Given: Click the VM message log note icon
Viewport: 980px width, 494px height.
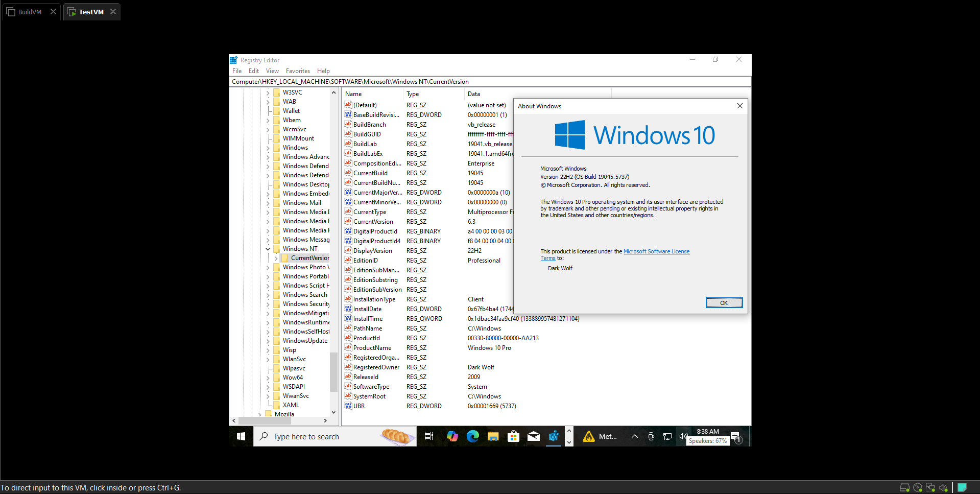Looking at the screenshot, I should [962, 487].
